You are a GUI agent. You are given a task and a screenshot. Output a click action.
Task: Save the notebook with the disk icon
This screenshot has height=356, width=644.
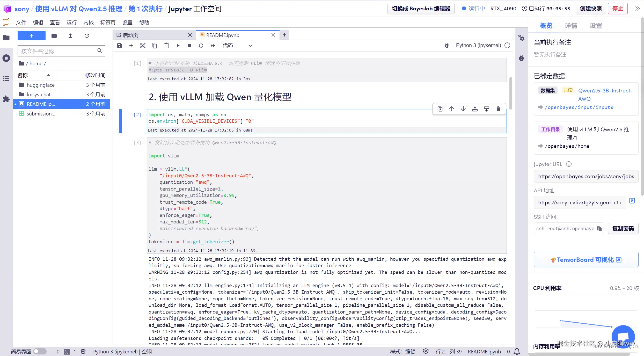[x=119, y=46]
